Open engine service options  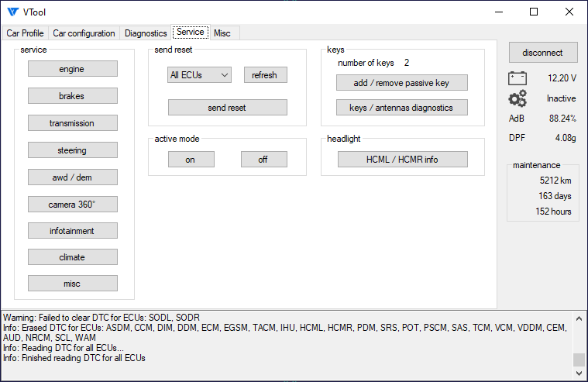click(72, 69)
